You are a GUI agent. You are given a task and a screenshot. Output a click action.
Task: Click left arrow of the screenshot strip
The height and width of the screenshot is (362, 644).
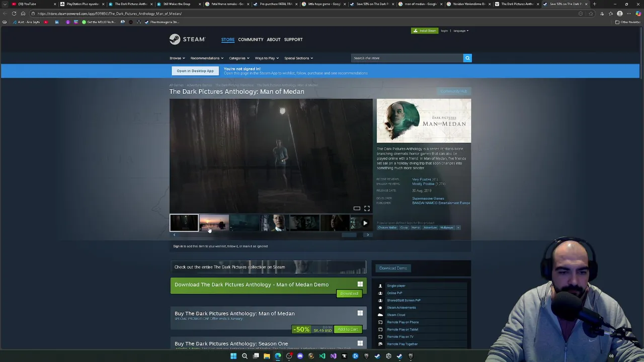click(x=175, y=235)
